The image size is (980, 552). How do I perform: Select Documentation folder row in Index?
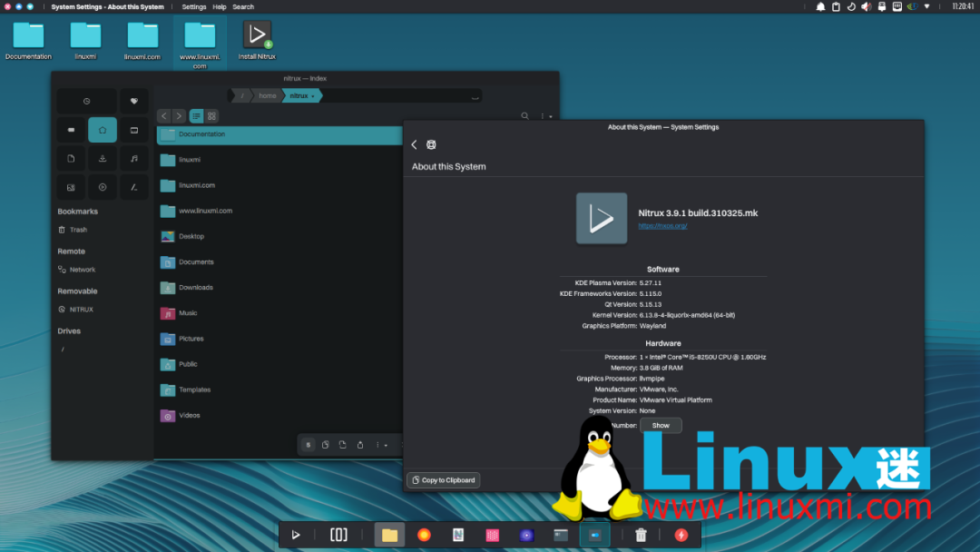tap(279, 134)
